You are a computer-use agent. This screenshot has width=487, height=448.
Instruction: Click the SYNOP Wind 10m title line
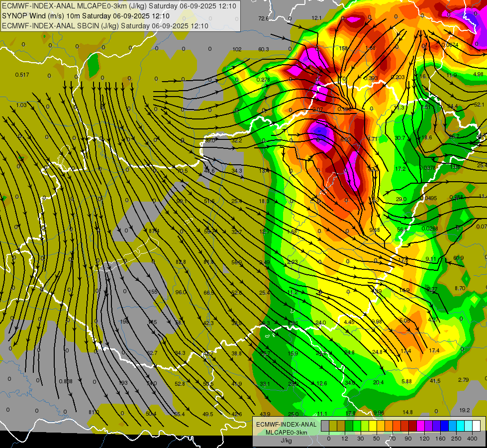(86, 16)
